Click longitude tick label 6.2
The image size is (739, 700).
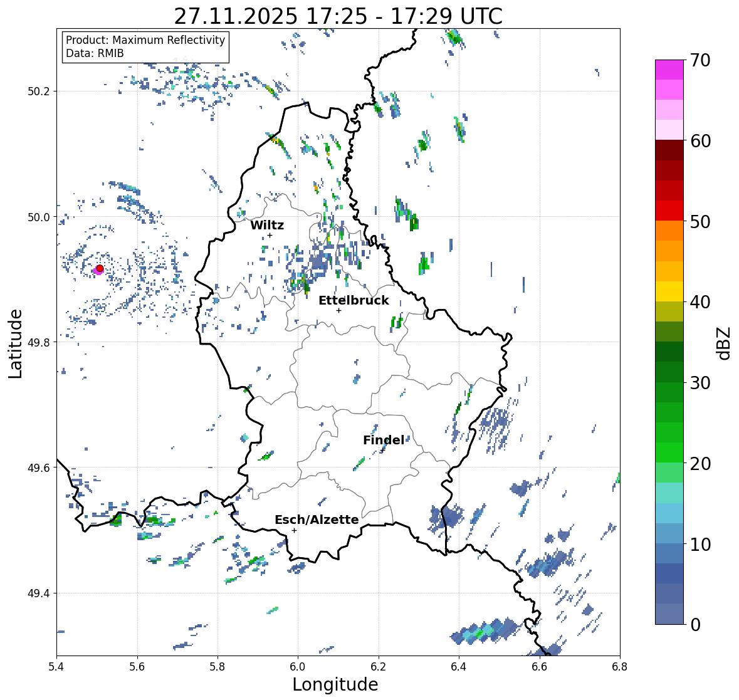pos(379,667)
